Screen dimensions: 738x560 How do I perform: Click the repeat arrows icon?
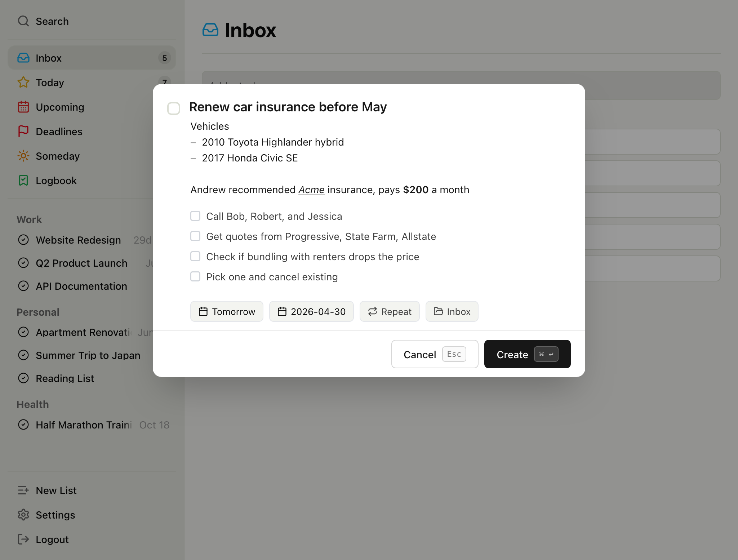click(373, 312)
